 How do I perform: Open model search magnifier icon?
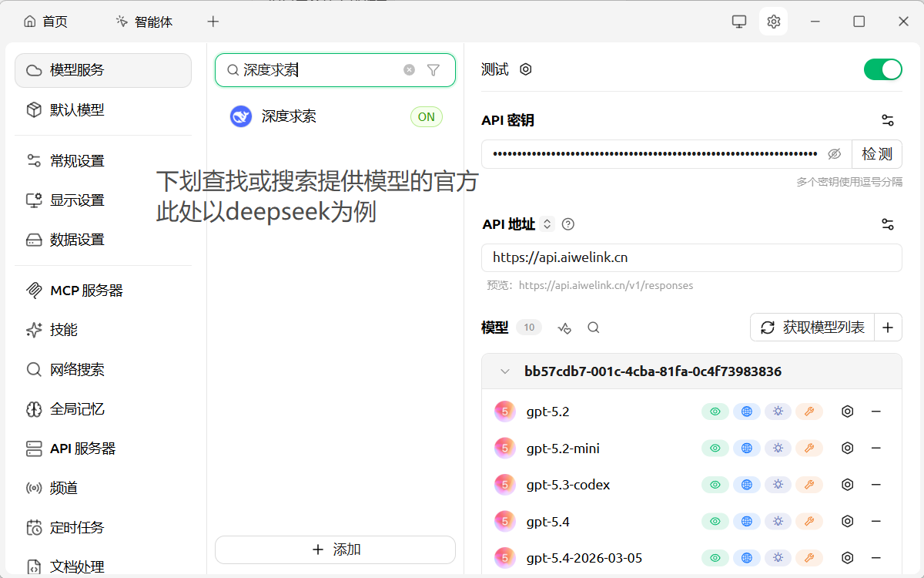coord(594,328)
